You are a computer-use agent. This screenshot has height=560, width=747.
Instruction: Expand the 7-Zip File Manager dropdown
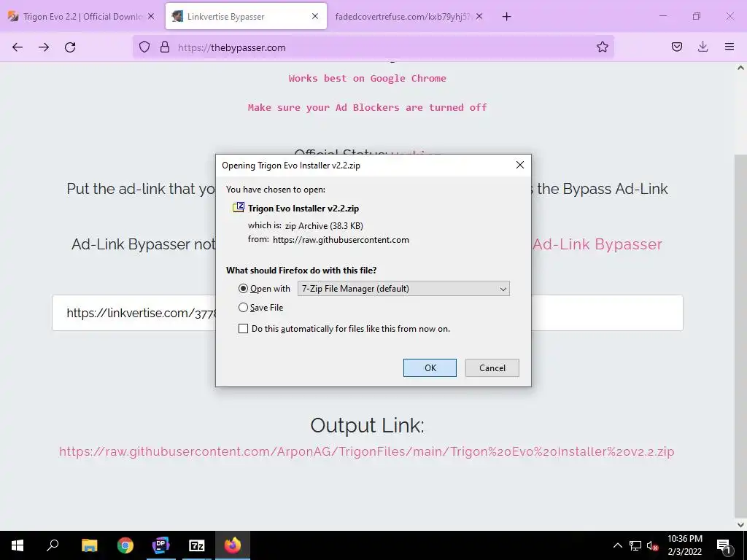[403, 289]
